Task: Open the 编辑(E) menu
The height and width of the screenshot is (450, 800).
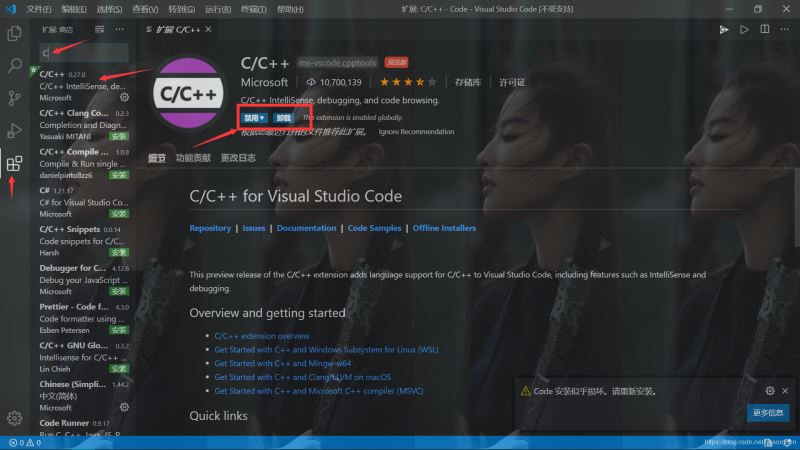Action: point(74,9)
